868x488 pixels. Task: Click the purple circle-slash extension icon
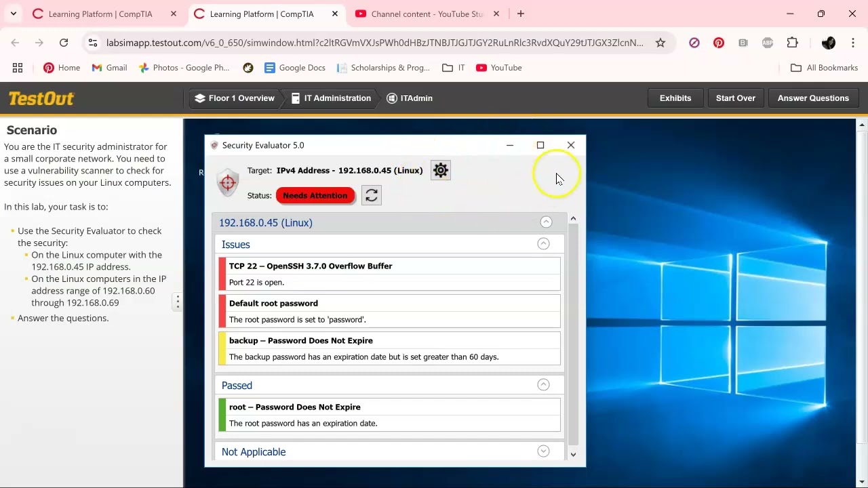point(694,43)
